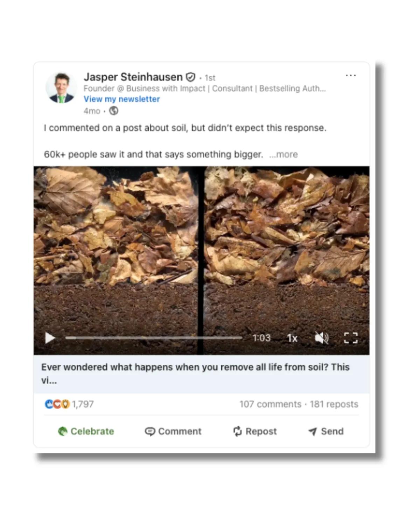Open the three-dot post options menu
420x525 pixels.
pyautogui.click(x=351, y=75)
